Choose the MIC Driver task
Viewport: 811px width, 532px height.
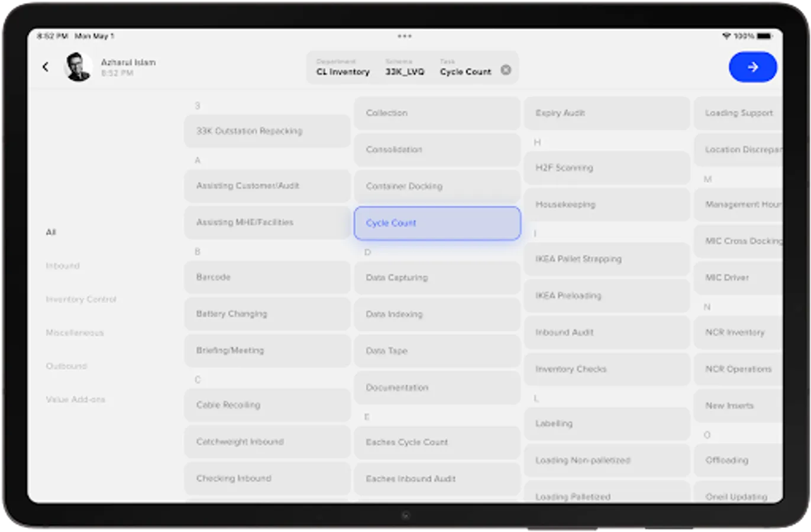point(738,278)
